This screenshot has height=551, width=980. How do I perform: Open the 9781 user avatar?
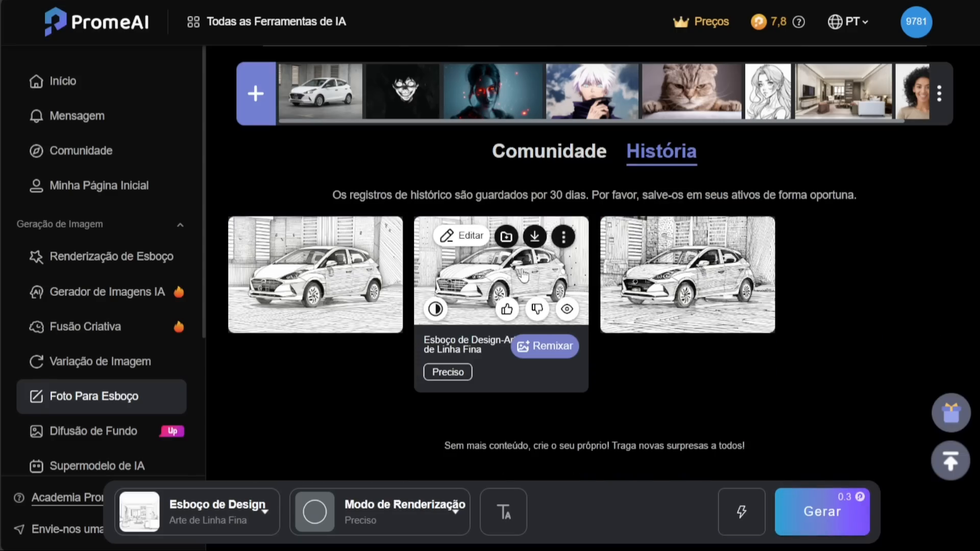pos(916,21)
